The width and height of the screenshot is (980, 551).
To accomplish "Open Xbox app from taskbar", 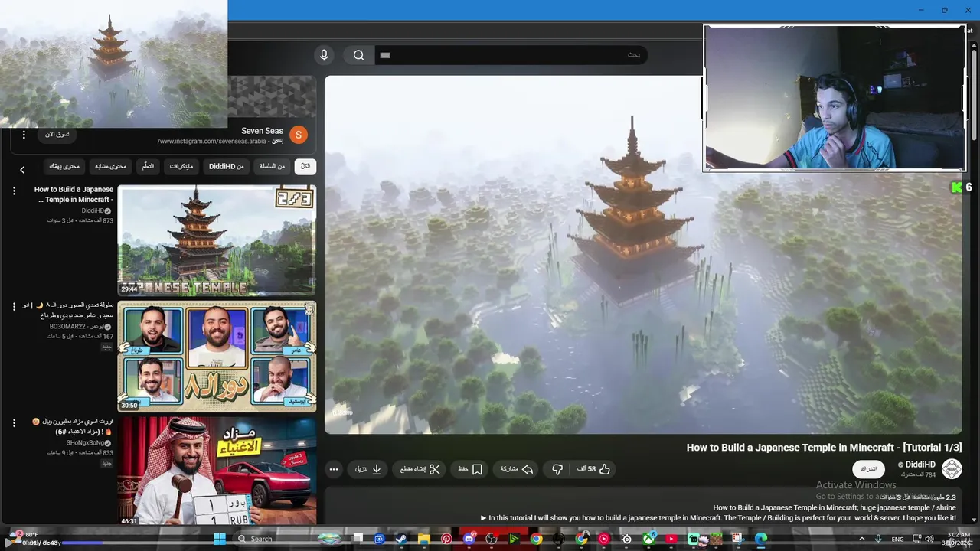I will (648, 539).
